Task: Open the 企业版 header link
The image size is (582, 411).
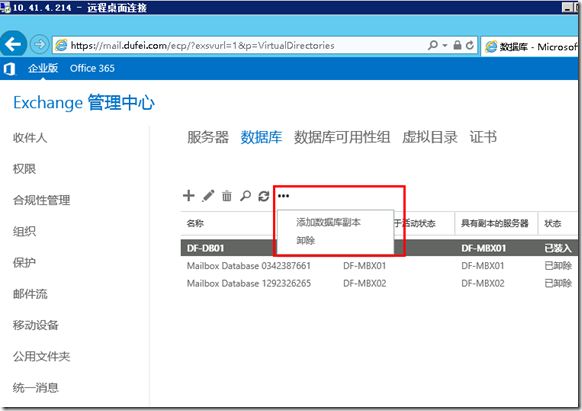Action: tap(43, 68)
